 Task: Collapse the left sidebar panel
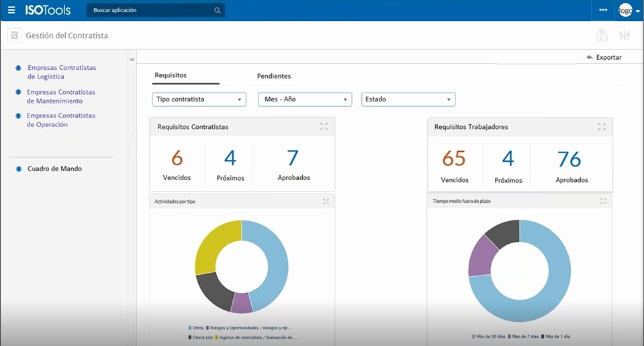tap(132, 60)
